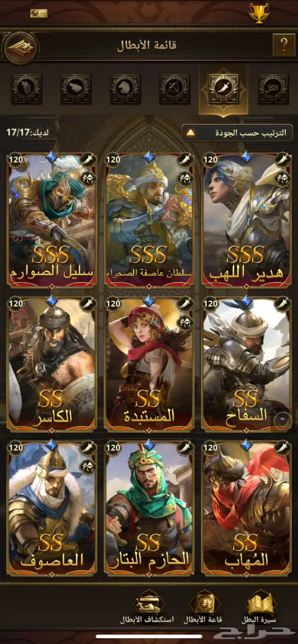The width and height of the screenshot is (298, 644).
Task: Tap the back arrow emblem button
Action: click(x=20, y=48)
